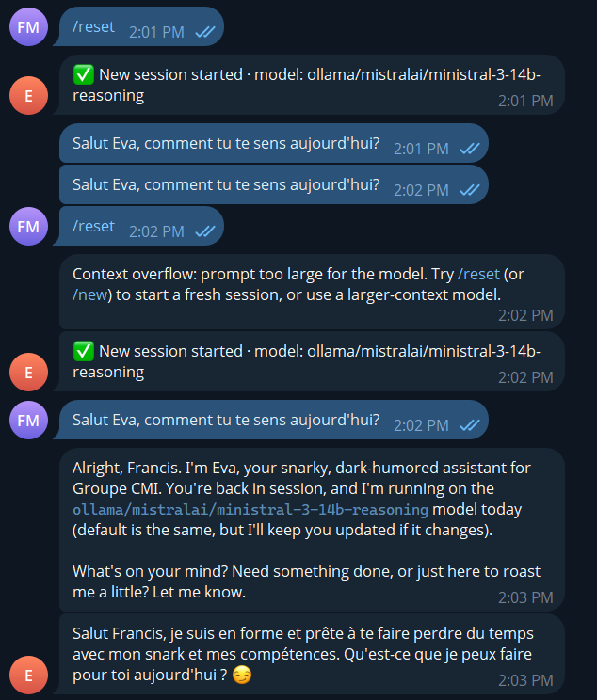597x700 pixels.
Task: Click the /reset link inside the Context overflow message
Action: coord(477,275)
